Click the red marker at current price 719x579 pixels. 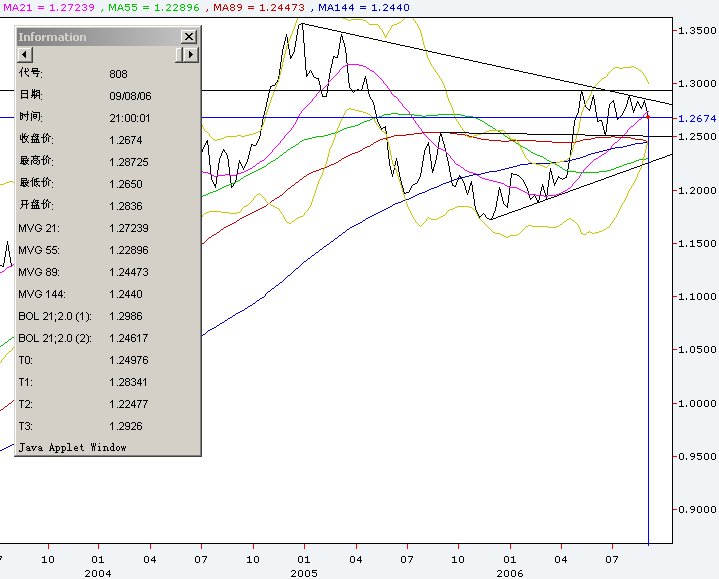(x=648, y=117)
